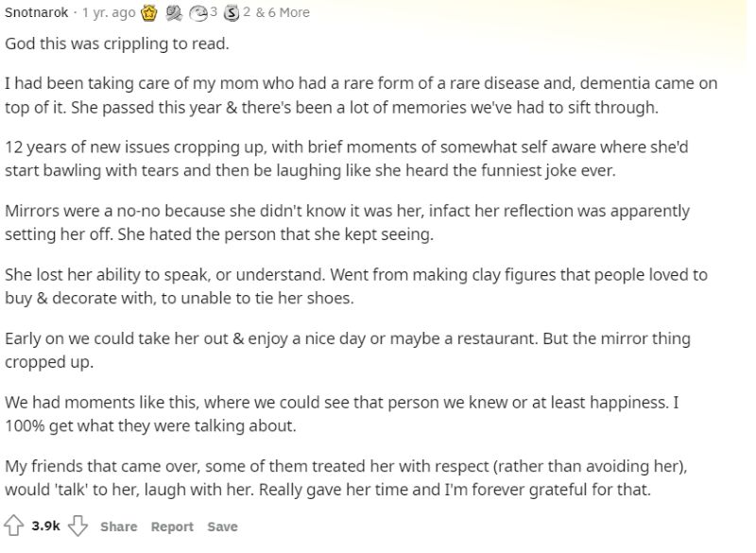The width and height of the screenshot is (756, 553).
Task: Click the second award icon beside the gold star
Action: tap(174, 12)
